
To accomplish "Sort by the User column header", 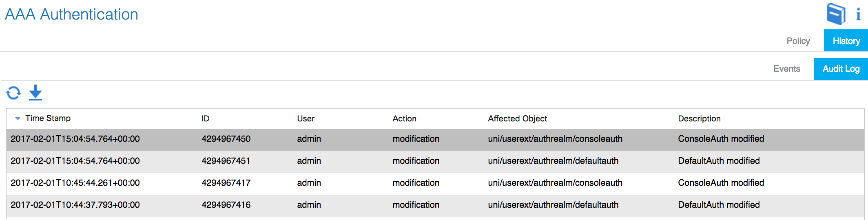I will click(x=306, y=119).
